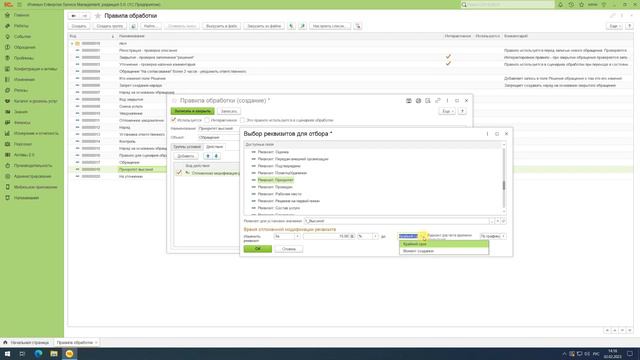640x360 pixels.
Task: Move action up with the up arrow
Action: (x=208, y=156)
